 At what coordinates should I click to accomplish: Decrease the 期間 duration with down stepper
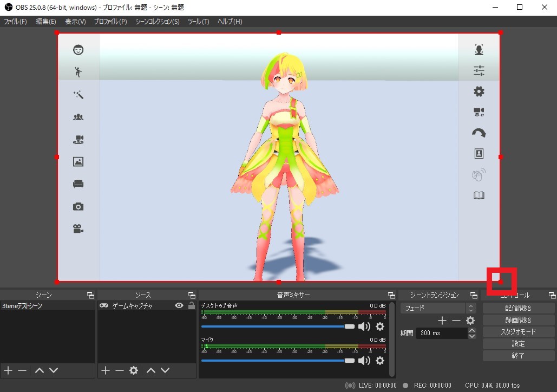472,336
